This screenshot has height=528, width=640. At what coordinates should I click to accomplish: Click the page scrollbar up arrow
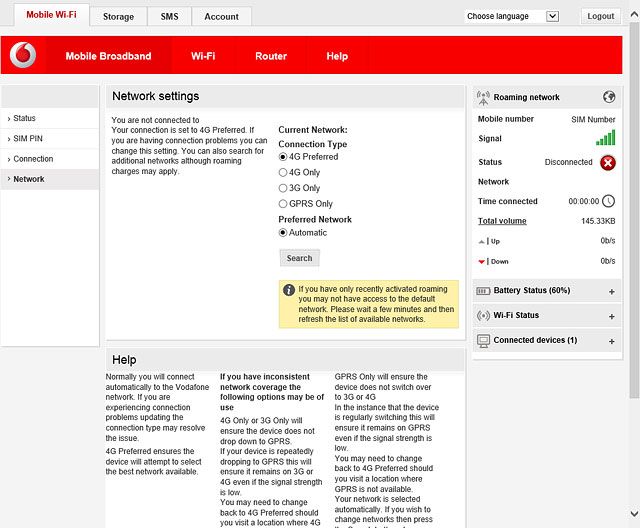pos(634,15)
